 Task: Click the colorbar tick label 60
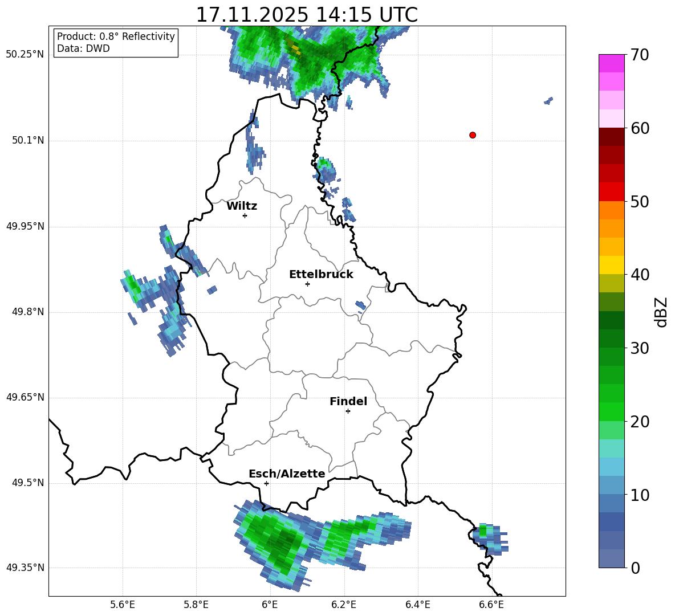(640, 128)
